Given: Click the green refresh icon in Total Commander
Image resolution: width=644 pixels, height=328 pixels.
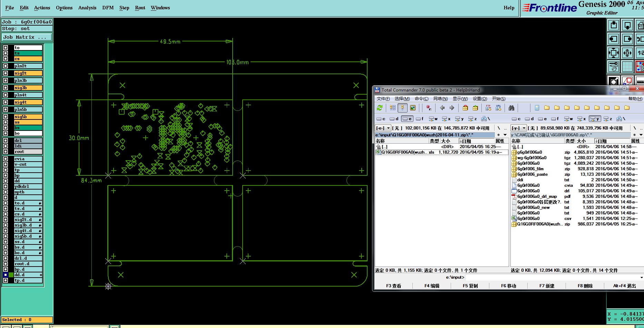Looking at the screenshot, I should point(380,108).
